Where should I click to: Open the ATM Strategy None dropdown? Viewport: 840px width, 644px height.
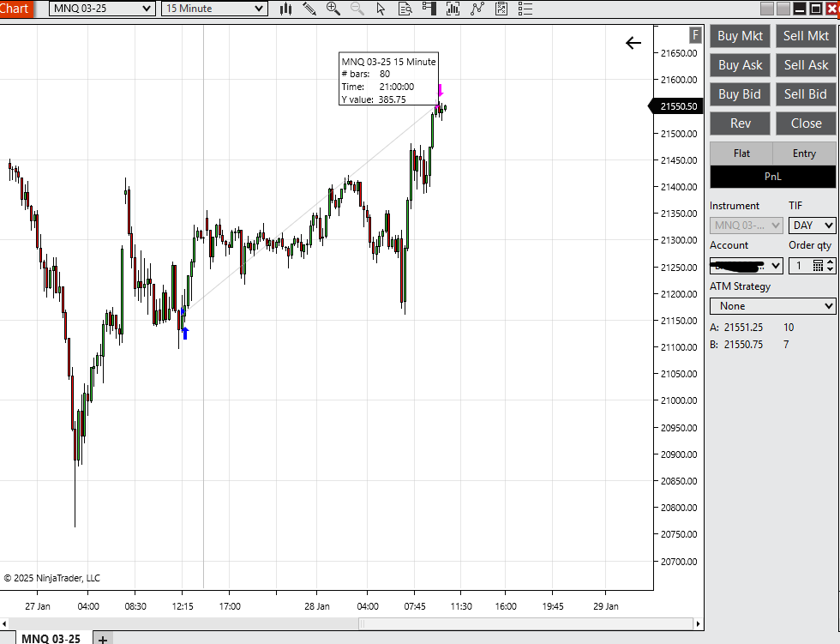pos(772,306)
